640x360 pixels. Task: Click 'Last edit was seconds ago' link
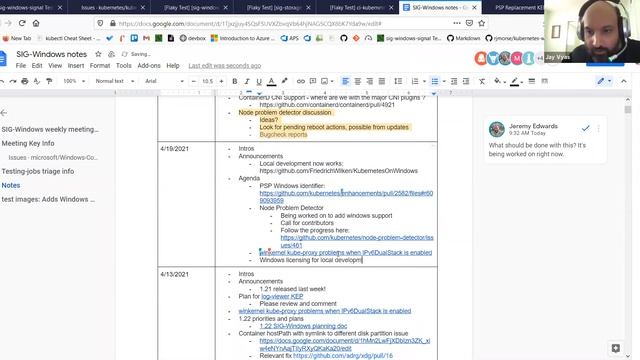click(x=224, y=66)
